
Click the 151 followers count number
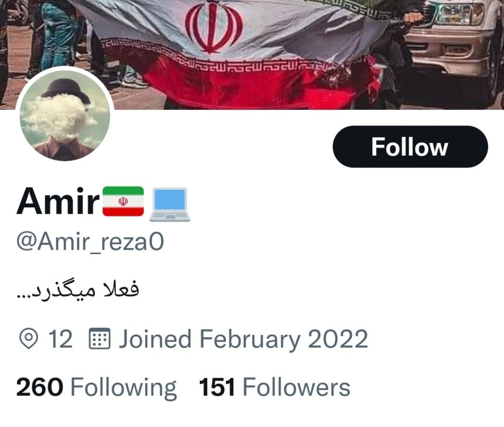pyautogui.click(x=217, y=387)
